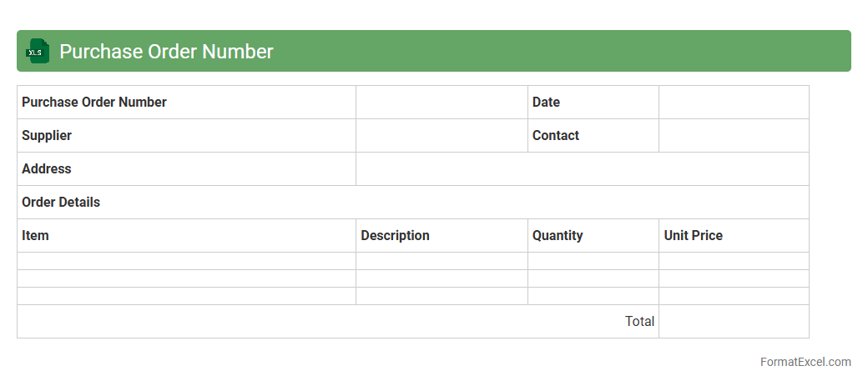This screenshot has height=386, width=868.
Task: Click the first empty Quantity row cell
Action: [593, 261]
